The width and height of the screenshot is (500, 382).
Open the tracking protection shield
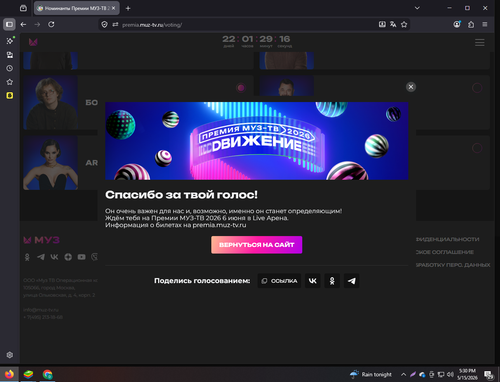104,25
